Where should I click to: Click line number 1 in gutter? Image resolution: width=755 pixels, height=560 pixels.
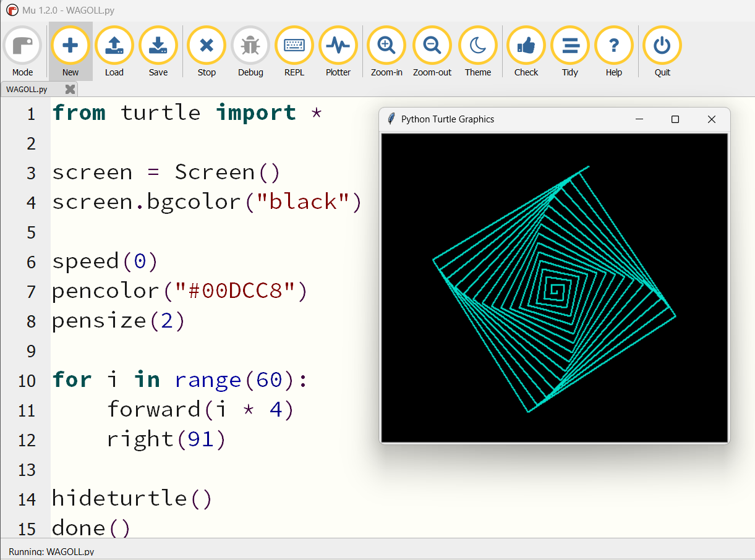point(32,114)
